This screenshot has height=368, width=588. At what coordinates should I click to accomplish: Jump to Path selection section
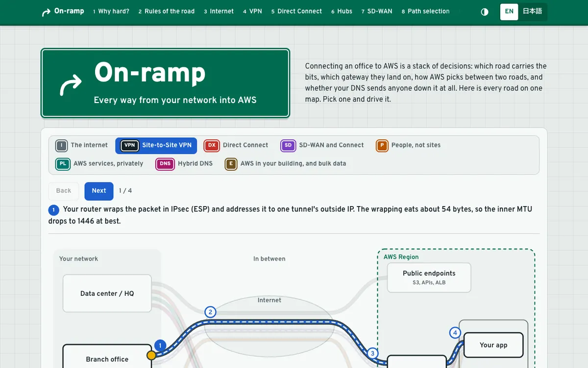(x=425, y=11)
